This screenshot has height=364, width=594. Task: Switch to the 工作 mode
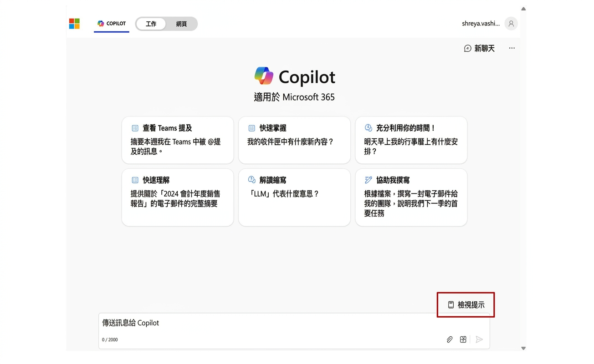(x=151, y=24)
